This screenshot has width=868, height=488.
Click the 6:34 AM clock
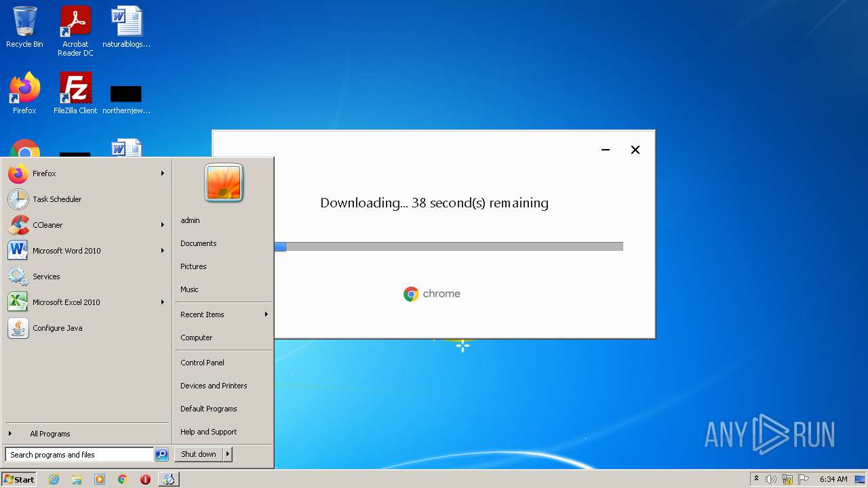pos(833,479)
